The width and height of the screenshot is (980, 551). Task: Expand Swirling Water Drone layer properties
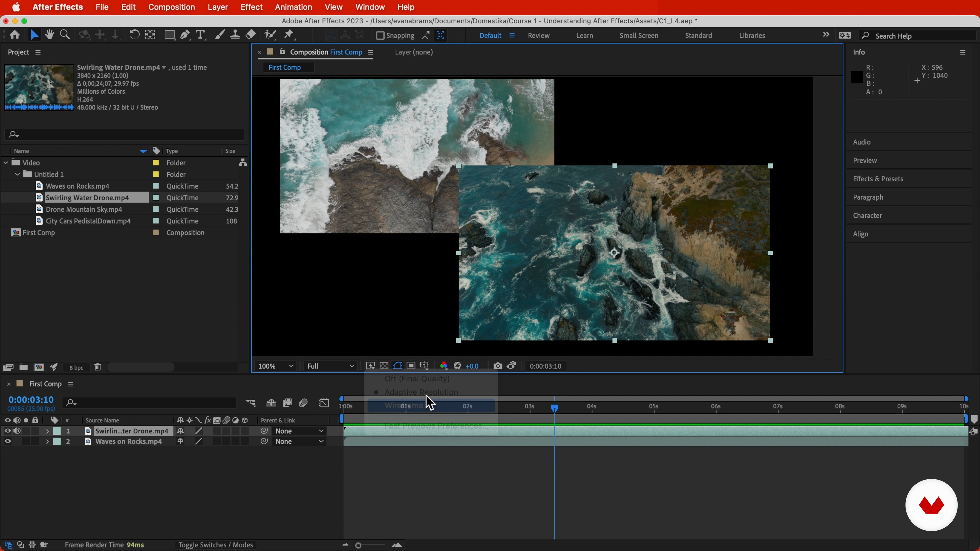(x=47, y=431)
